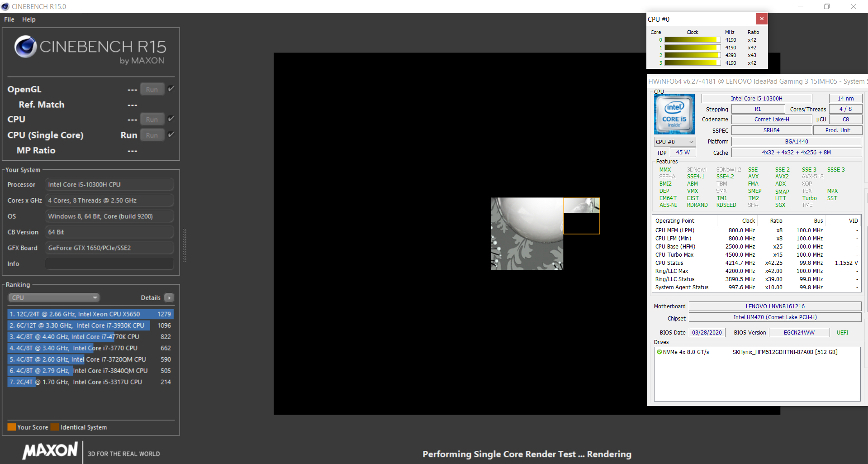
Task: Uncheck the CPU (Single Core) checkbox
Action: [171, 135]
